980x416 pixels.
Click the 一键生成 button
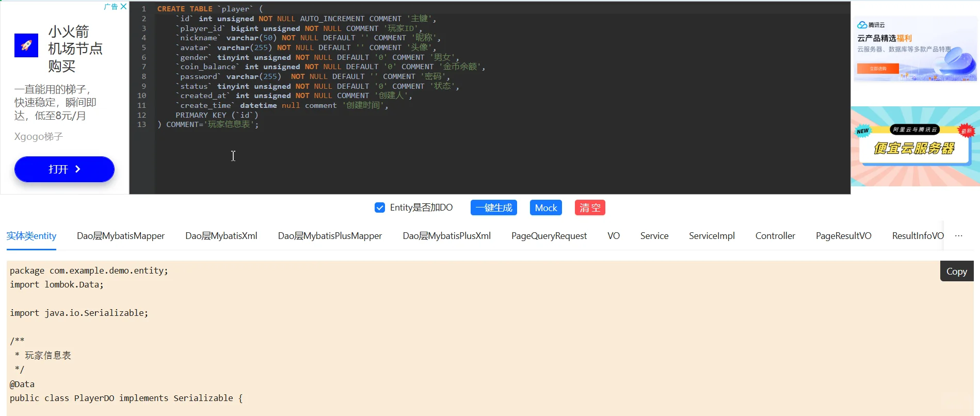pyautogui.click(x=494, y=207)
